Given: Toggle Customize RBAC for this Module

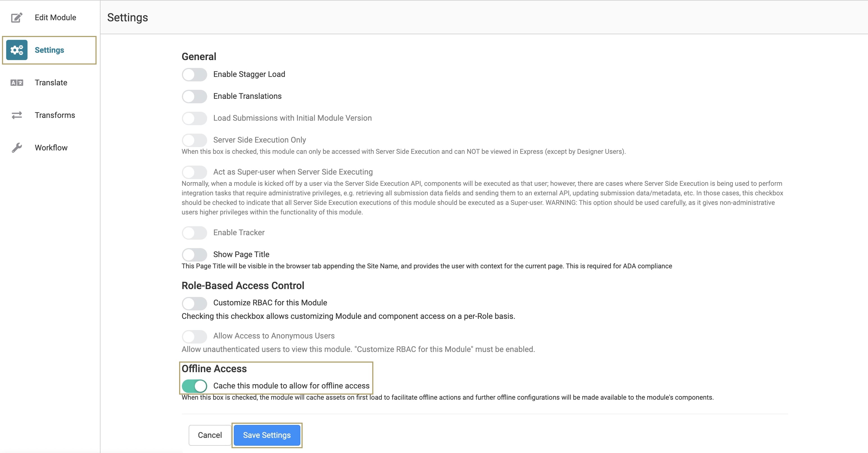Looking at the screenshot, I should click(195, 303).
